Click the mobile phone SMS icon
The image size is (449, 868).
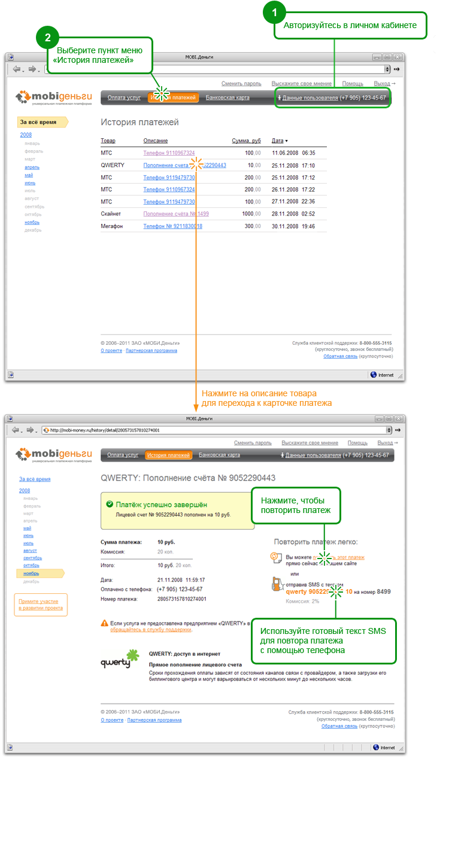pos(277,585)
